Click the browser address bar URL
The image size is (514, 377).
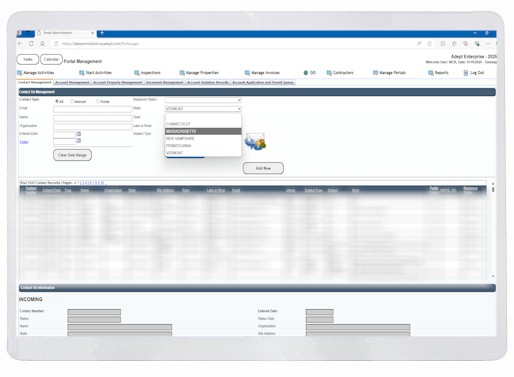click(100, 44)
